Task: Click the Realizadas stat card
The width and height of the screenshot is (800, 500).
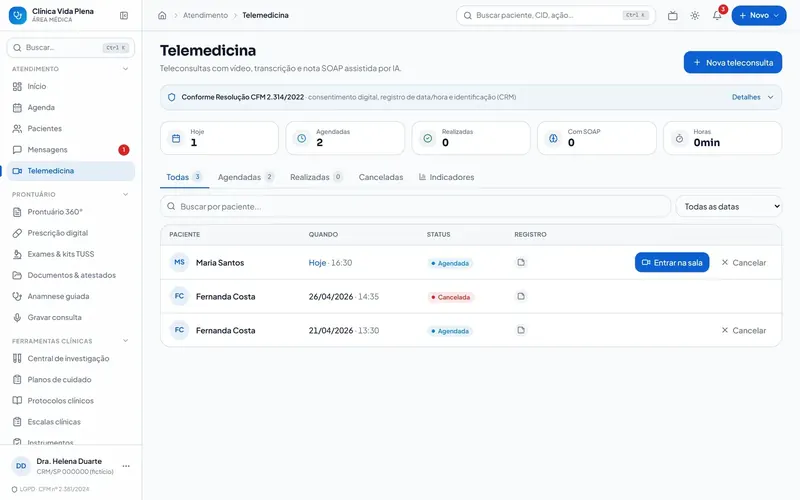Action: click(x=471, y=138)
